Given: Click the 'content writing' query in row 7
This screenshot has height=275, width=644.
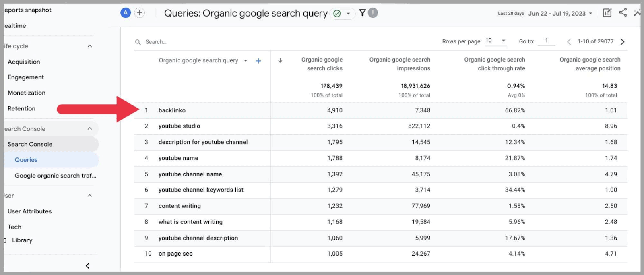Looking at the screenshot, I should (180, 206).
